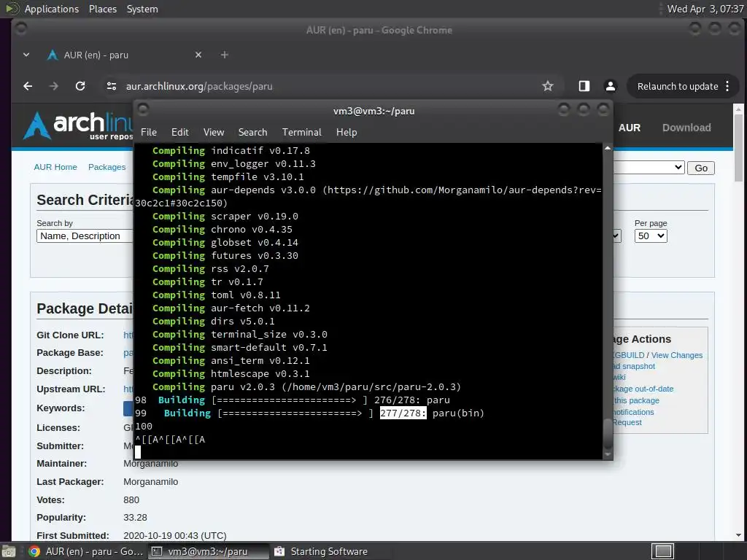Click the Arch Linux logo

(77, 125)
